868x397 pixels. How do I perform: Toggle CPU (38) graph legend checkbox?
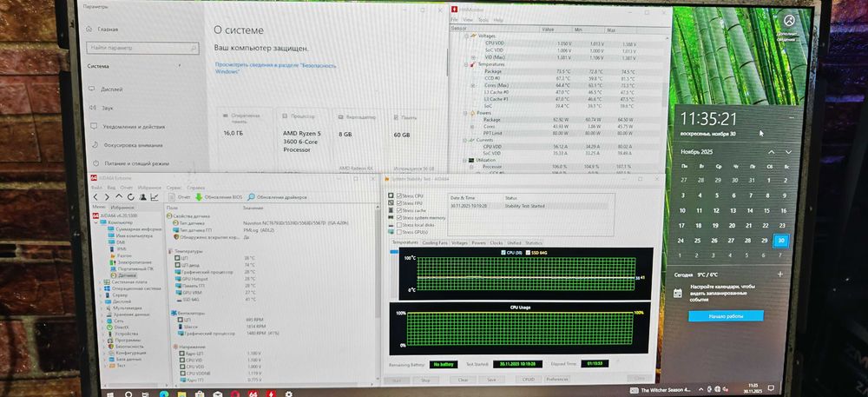coord(503,253)
